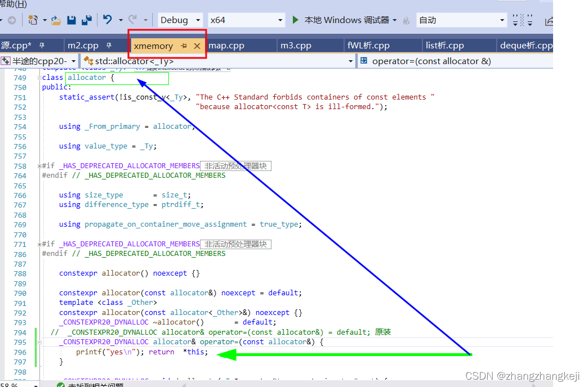This screenshot has width=588, height=387.
Task: Click the commented-out code on line 794
Action: click(221, 332)
